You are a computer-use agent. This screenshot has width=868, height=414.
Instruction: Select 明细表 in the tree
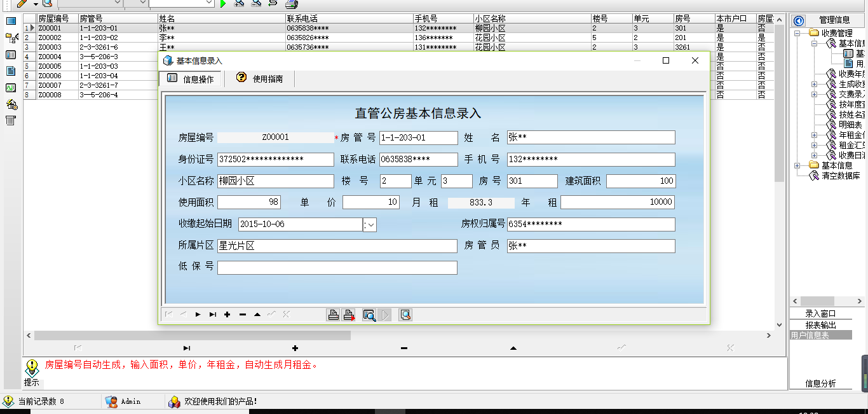click(x=850, y=125)
